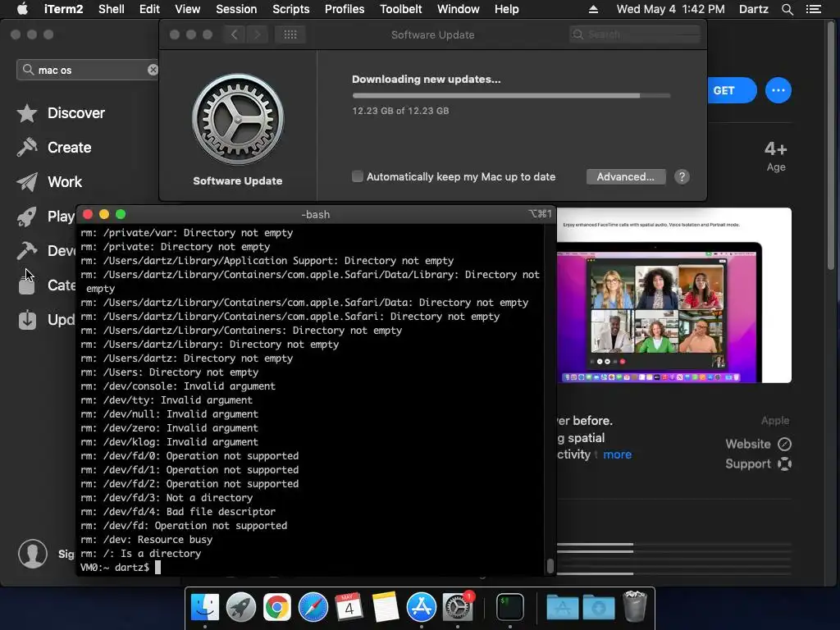
Task: Open the iTerm2 menu
Action: [62, 9]
